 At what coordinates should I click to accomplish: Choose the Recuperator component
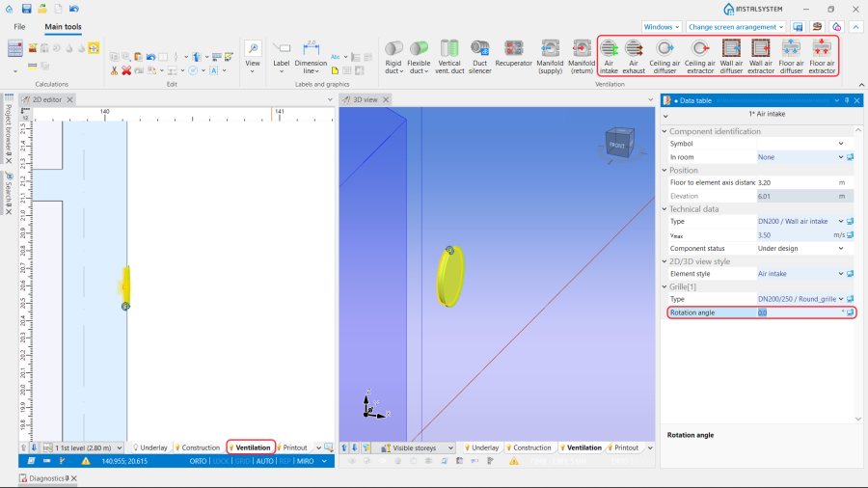click(x=513, y=54)
